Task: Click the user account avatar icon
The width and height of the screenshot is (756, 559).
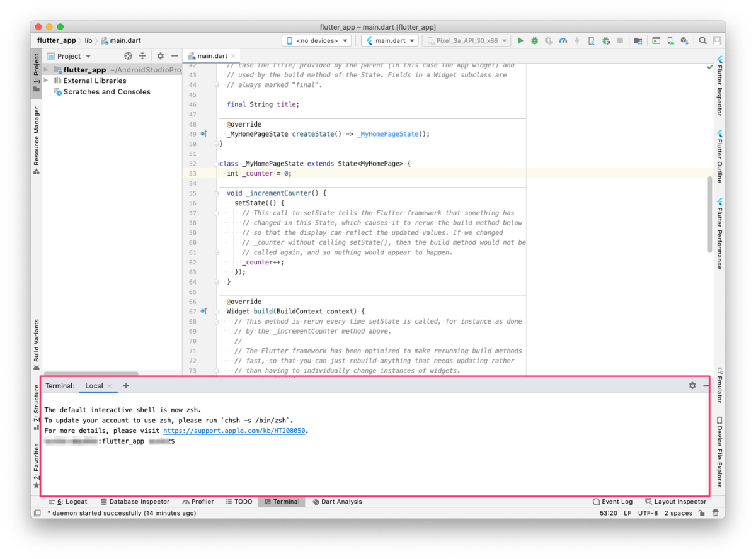Action: [717, 40]
